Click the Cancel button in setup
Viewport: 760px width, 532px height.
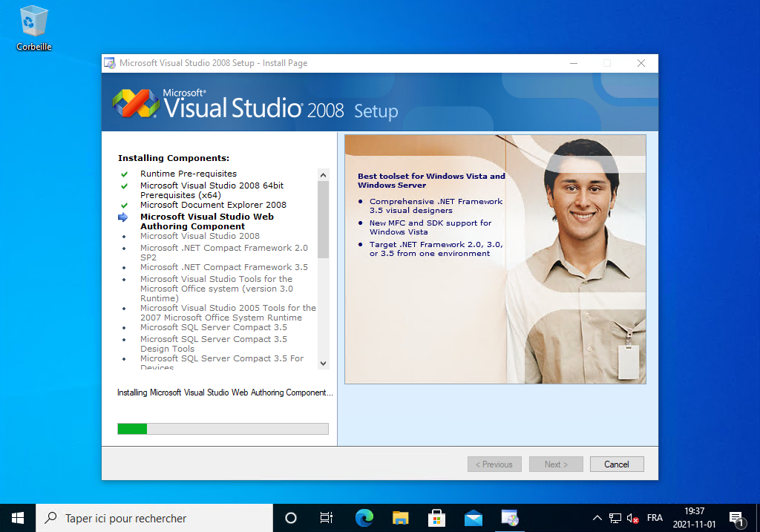616,464
